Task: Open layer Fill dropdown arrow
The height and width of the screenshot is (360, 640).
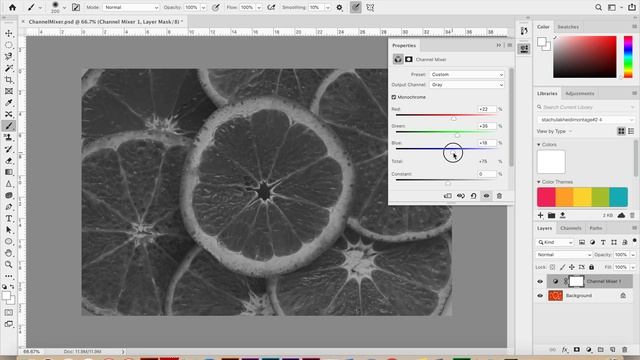Action: (633, 267)
